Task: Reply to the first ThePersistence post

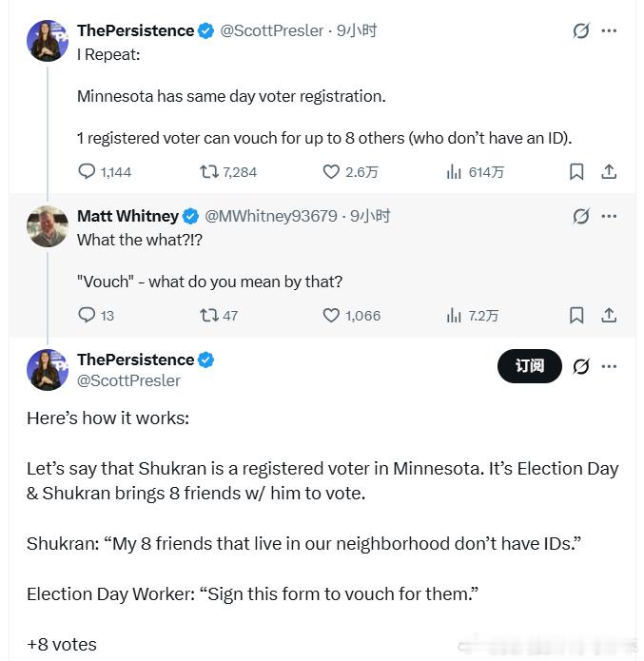Action: 88,172
